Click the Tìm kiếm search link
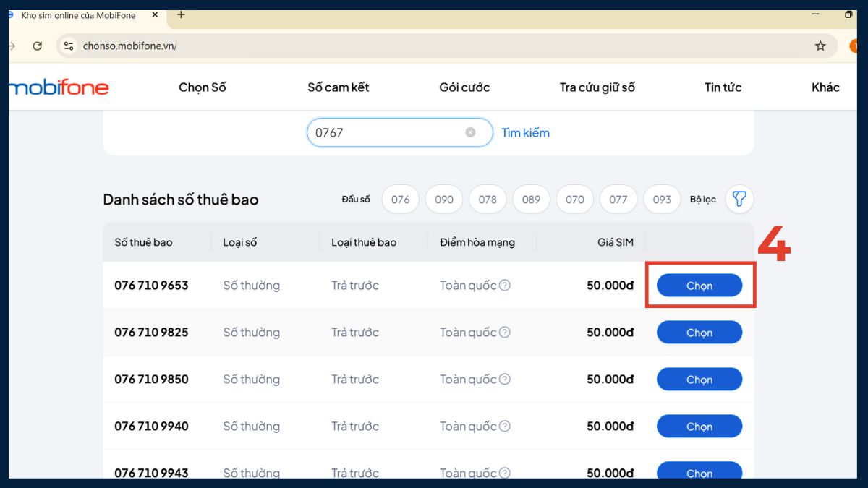 526,132
